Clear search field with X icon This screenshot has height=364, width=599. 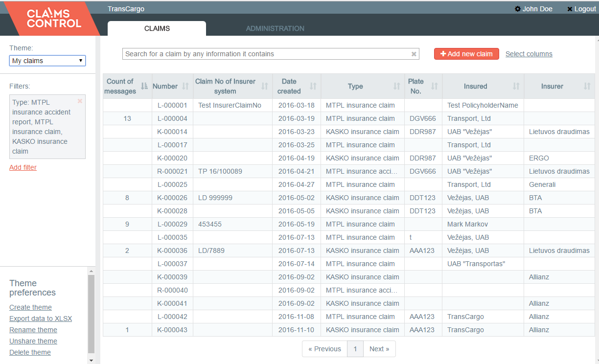tap(414, 54)
